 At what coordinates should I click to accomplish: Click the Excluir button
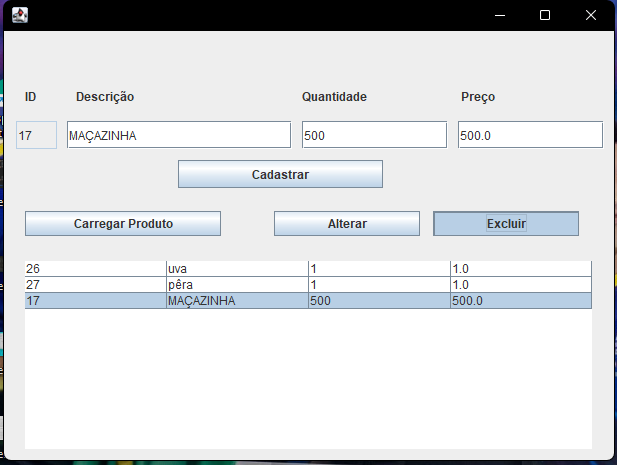click(x=506, y=223)
